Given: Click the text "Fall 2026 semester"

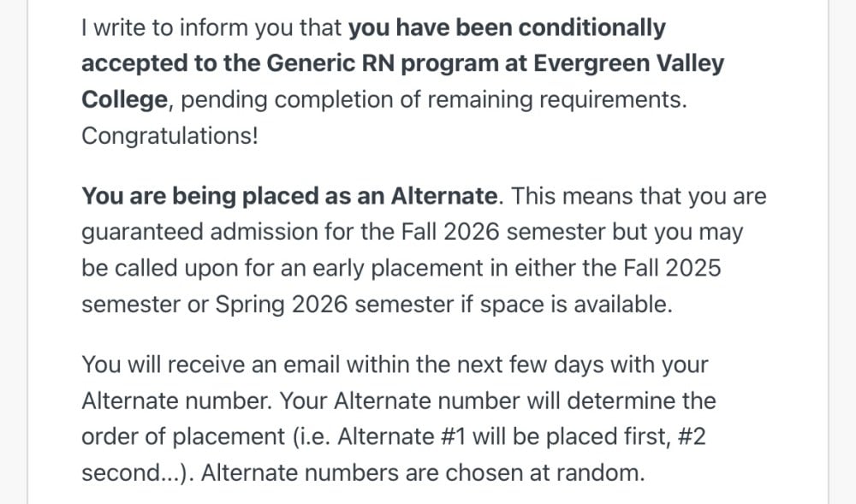Looking at the screenshot, I should pyautogui.click(x=502, y=232).
